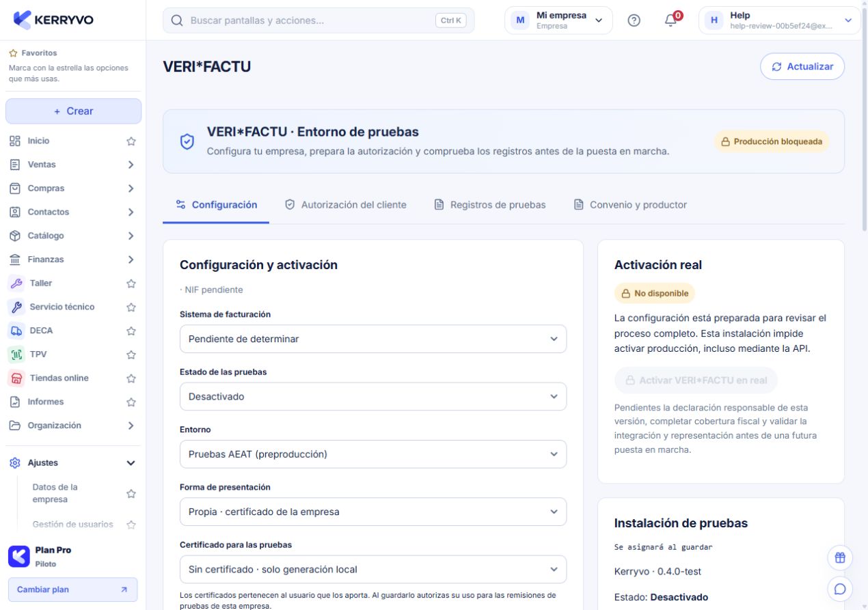This screenshot has height=610, width=868.
Task: Click the Kerryvo logo
Action: tap(53, 20)
